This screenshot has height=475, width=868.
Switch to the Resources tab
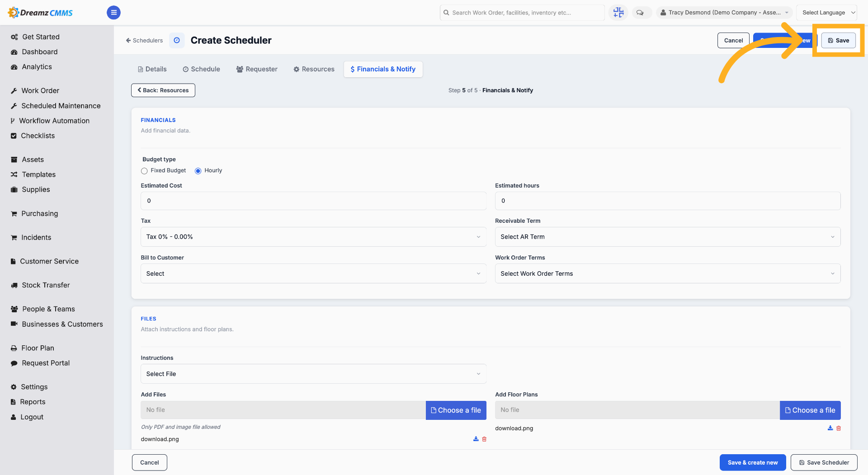[x=314, y=69]
